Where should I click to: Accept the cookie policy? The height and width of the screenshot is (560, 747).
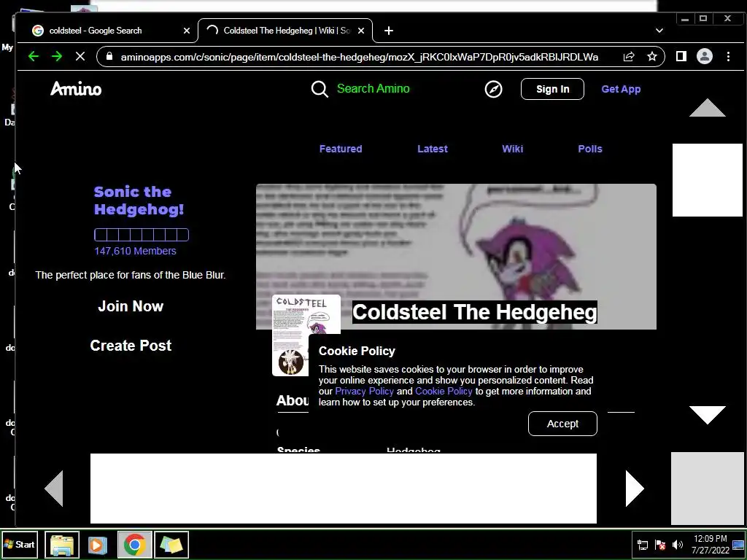tap(562, 424)
